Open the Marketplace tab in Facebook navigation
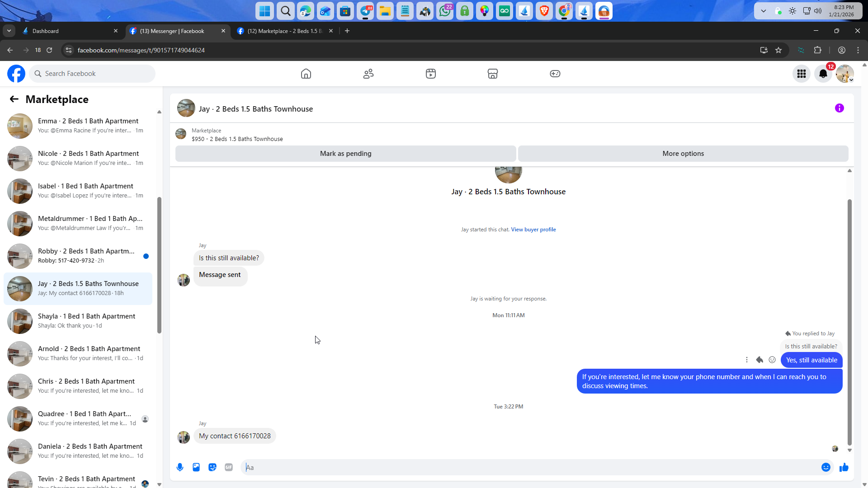The height and width of the screenshot is (488, 868). [x=492, y=74]
